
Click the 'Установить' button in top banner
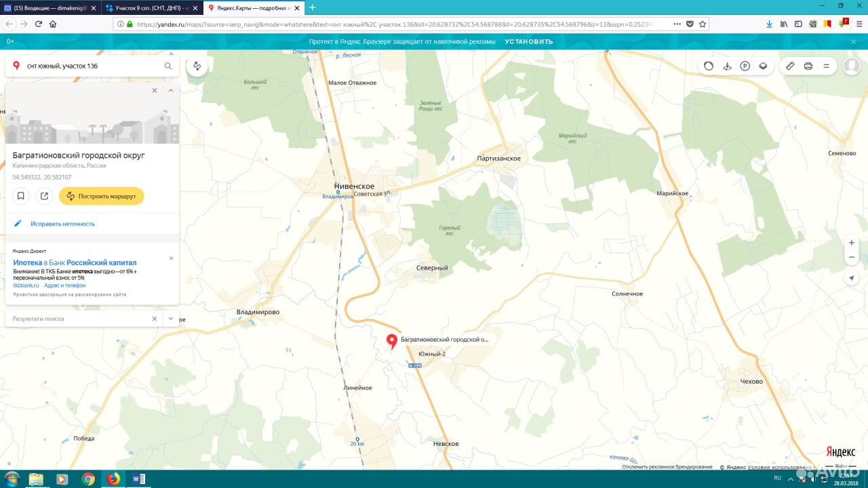coord(529,41)
